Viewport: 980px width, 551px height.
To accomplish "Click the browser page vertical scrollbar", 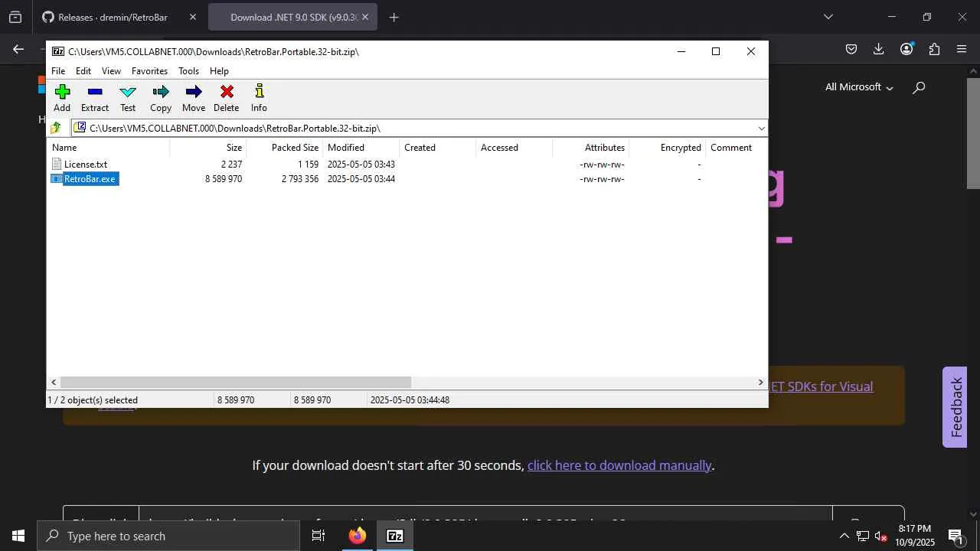I will (x=973, y=133).
